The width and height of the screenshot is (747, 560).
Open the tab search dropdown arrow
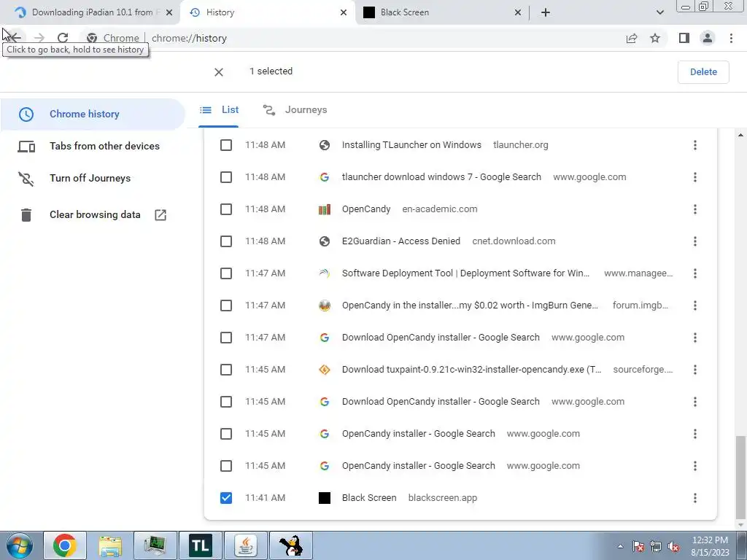659,12
